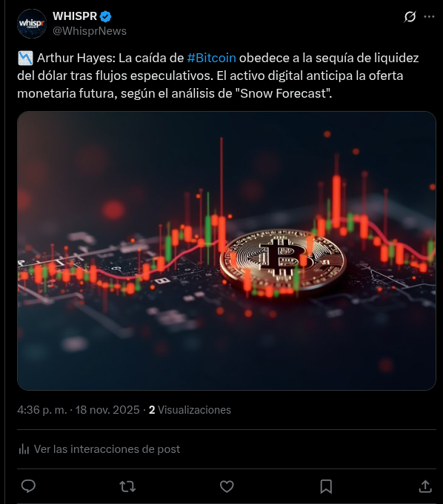The image size is (443, 504).
Task: Click the repost arrows icon
Action: 127,486
